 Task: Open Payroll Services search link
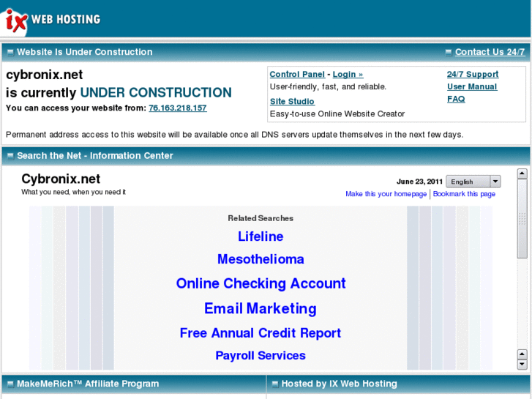click(261, 356)
